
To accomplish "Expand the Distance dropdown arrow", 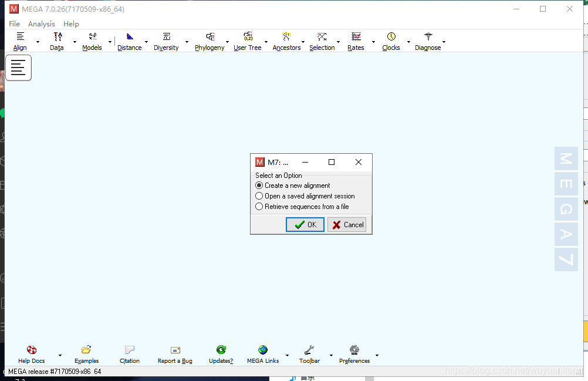I will tap(146, 42).
